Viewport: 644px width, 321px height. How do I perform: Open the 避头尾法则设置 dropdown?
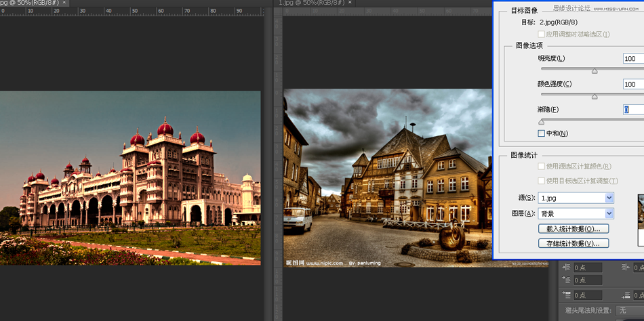(x=628, y=310)
